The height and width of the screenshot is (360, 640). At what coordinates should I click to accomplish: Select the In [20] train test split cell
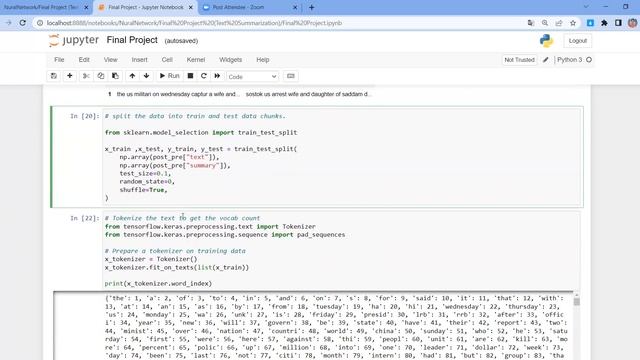(317, 157)
